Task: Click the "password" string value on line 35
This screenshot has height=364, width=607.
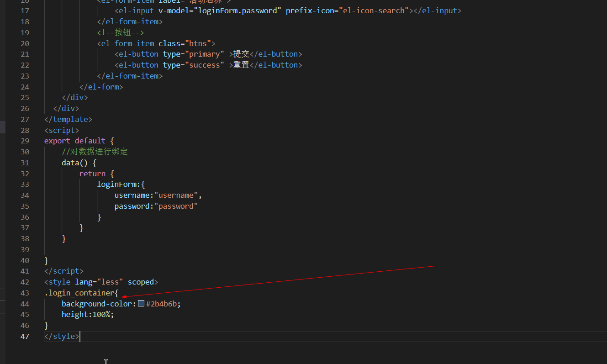Action: tap(176, 206)
